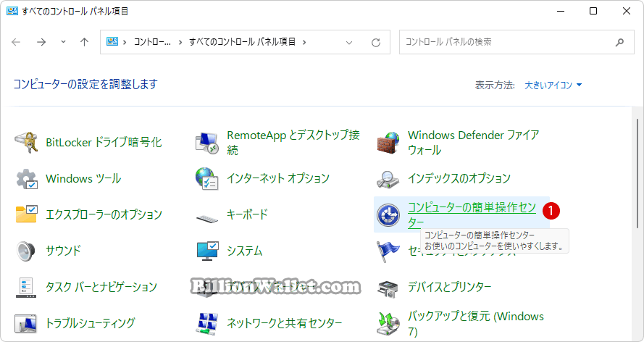Screen dimensions: 644x342
Task: Expand chevron after すべてのコントロール パネル項目 breadcrumb
Action: [x=304, y=42]
